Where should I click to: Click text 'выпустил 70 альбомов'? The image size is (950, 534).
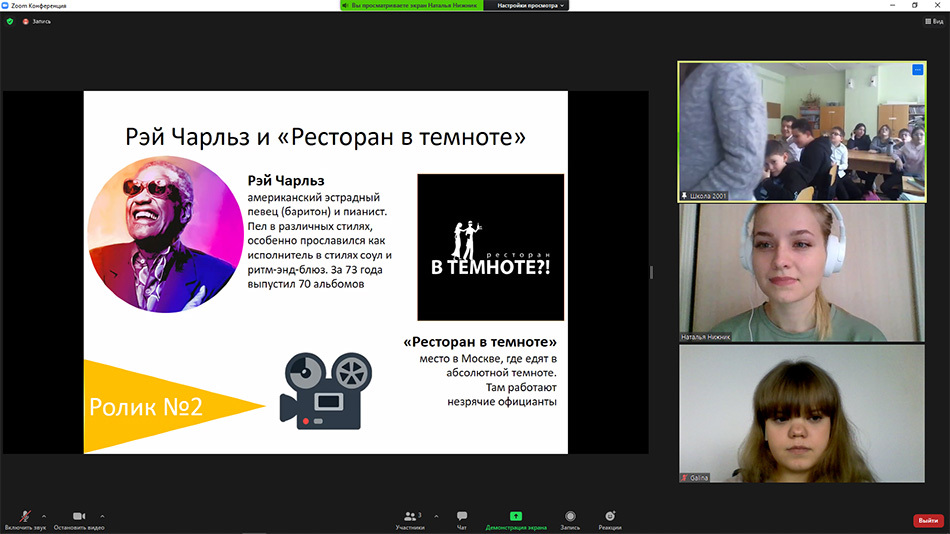[306, 284]
